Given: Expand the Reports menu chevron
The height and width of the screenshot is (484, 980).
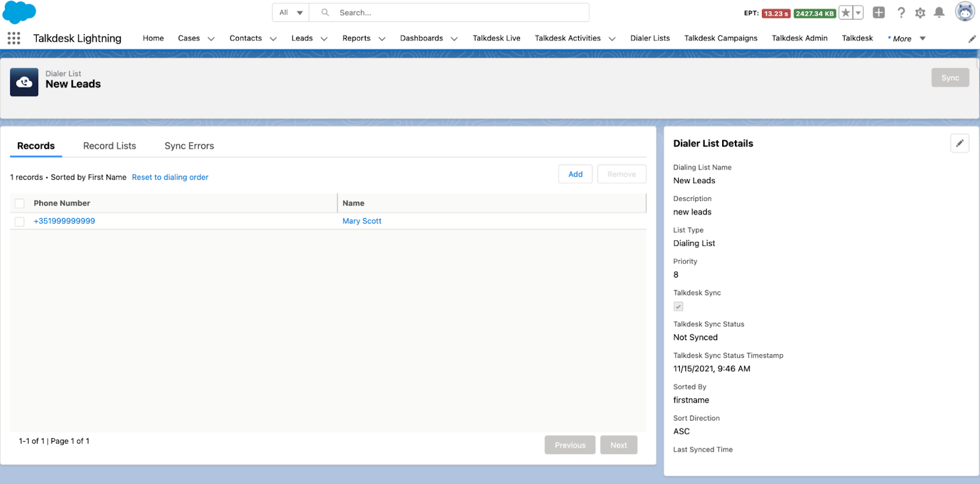Looking at the screenshot, I should [x=382, y=39].
